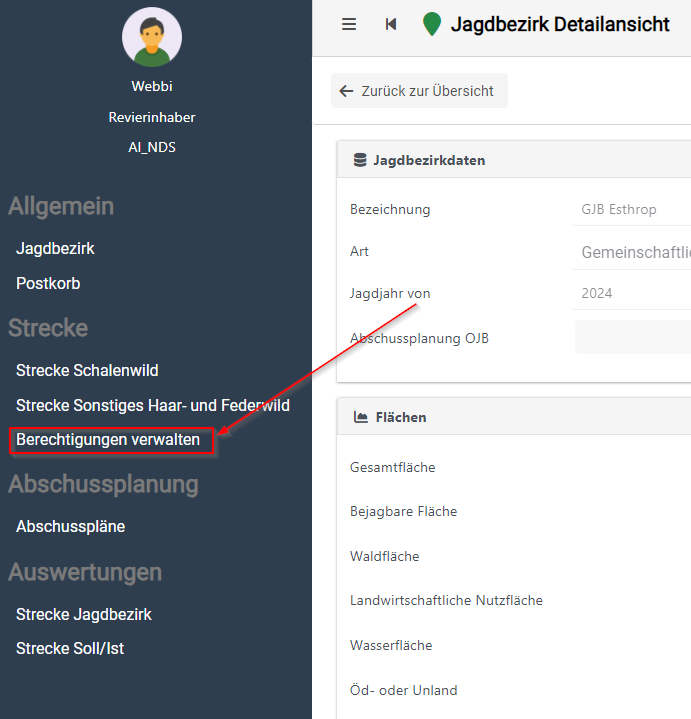Viewport: 691px width, 719px height.
Task: Click the Abschussplanung OJB input field
Action: pyautogui.click(x=632, y=338)
